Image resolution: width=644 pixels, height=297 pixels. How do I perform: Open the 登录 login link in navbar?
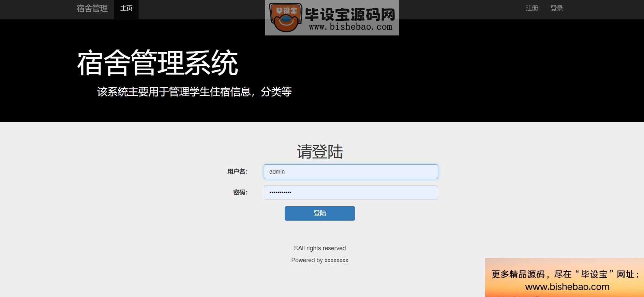tap(557, 8)
